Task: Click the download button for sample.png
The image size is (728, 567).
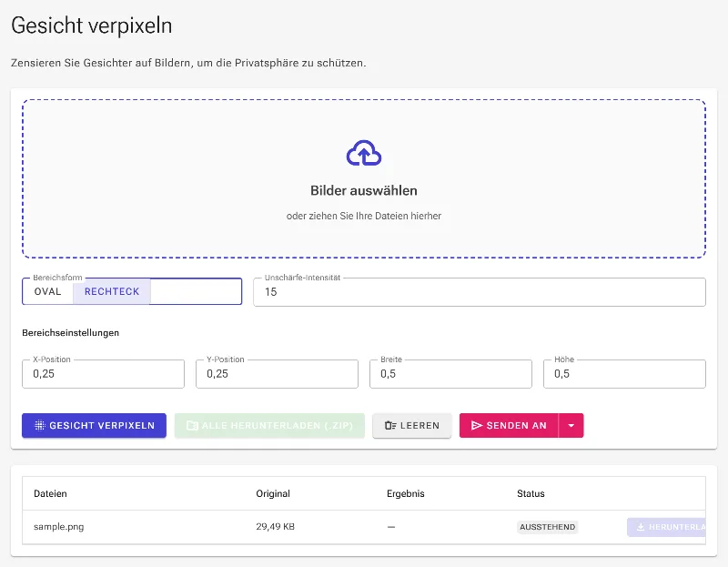Action: point(667,527)
